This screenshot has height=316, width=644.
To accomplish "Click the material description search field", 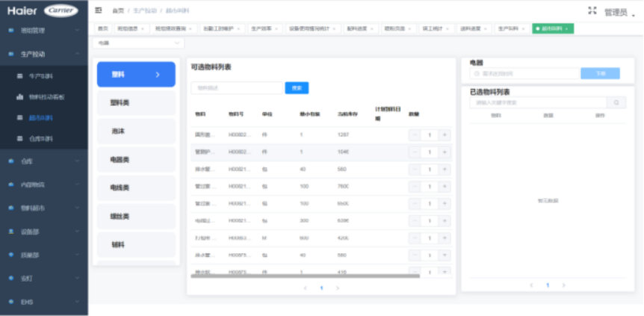I will [x=236, y=88].
